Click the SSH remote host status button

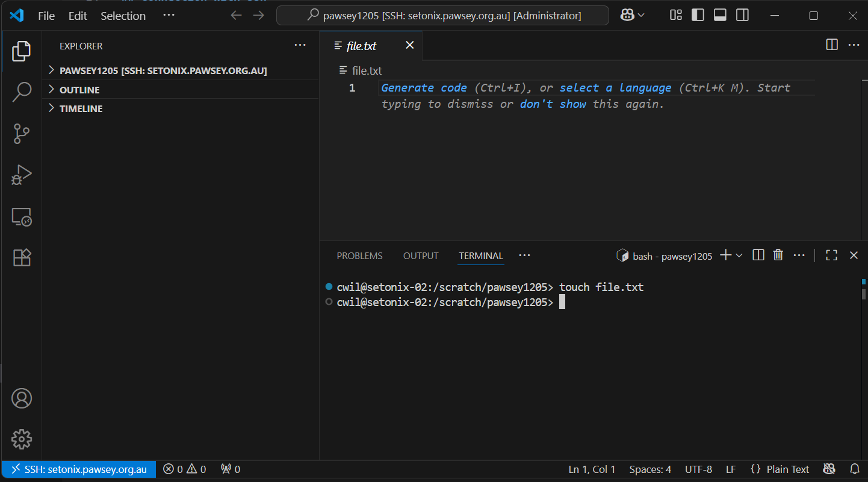(79, 469)
